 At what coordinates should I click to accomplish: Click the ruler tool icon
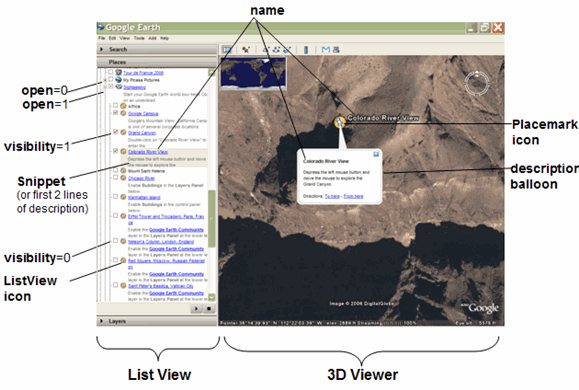tap(306, 49)
